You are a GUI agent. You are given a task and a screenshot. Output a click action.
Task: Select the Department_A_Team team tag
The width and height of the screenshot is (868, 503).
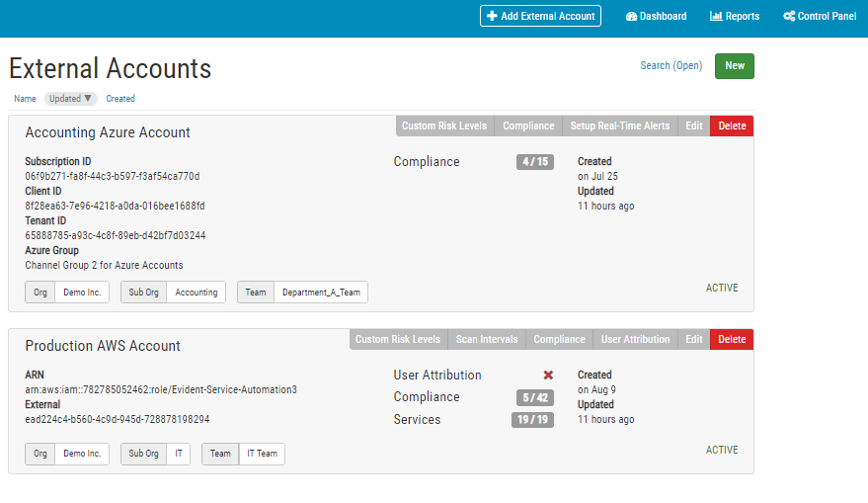pyautogui.click(x=320, y=293)
